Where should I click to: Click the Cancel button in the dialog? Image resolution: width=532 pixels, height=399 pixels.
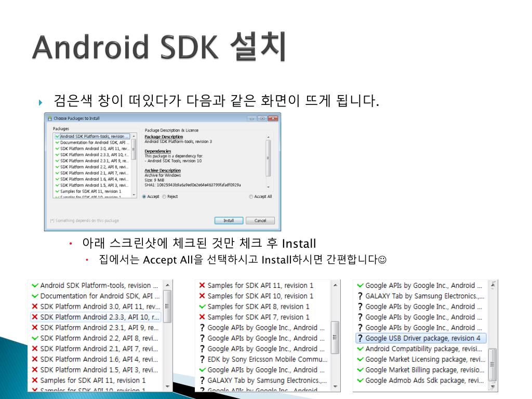(x=260, y=220)
